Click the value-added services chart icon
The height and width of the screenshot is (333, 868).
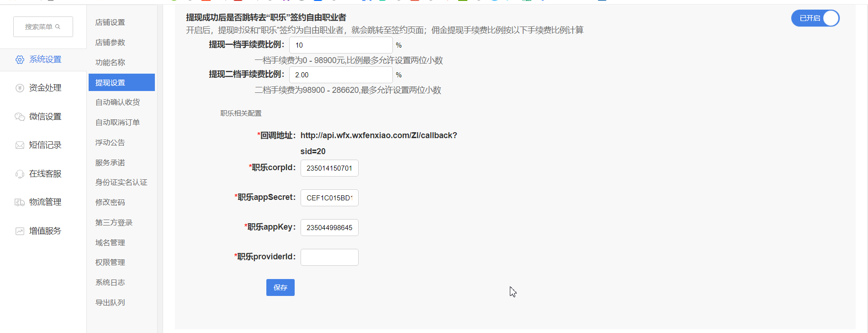(x=20, y=231)
